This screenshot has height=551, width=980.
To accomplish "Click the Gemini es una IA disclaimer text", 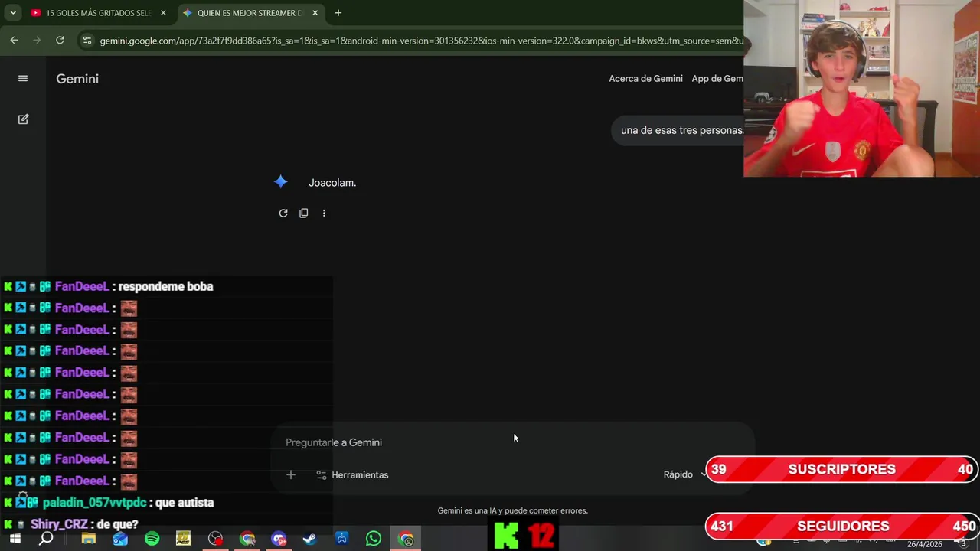I will tap(513, 510).
